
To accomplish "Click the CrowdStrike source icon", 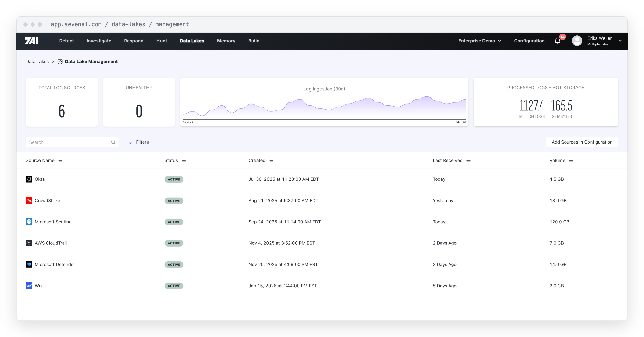I will click(x=29, y=201).
